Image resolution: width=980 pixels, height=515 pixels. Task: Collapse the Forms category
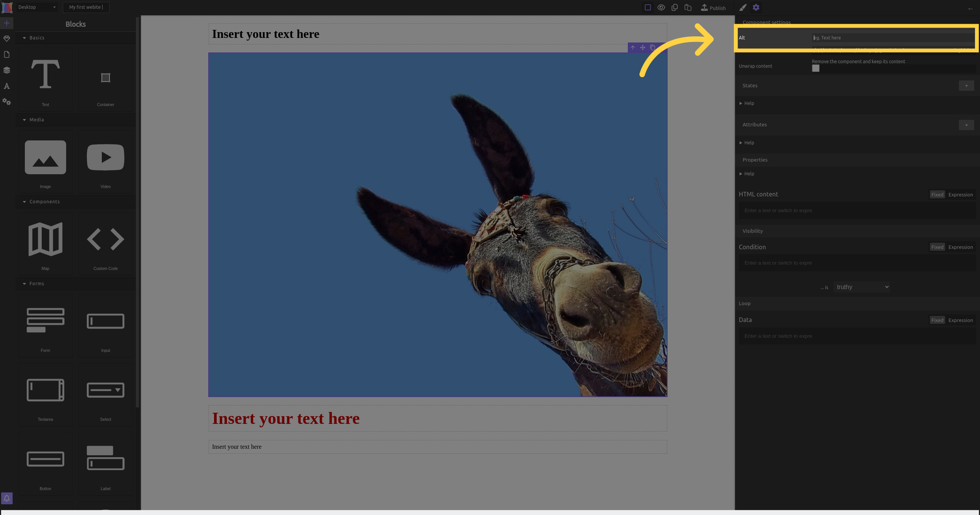click(x=75, y=284)
